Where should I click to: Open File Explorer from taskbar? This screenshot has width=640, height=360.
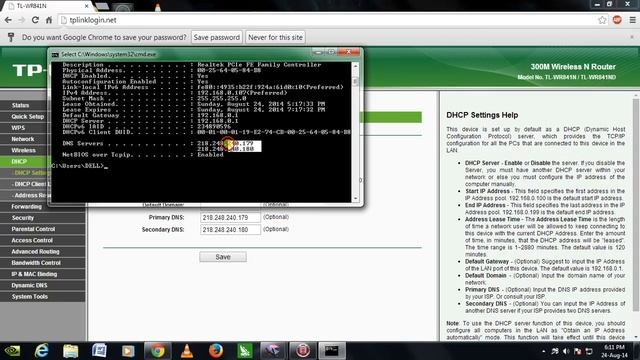(71, 351)
